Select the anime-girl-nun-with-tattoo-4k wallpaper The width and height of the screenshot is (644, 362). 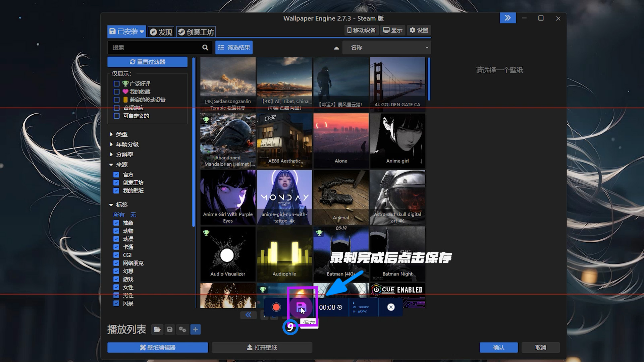click(284, 197)
